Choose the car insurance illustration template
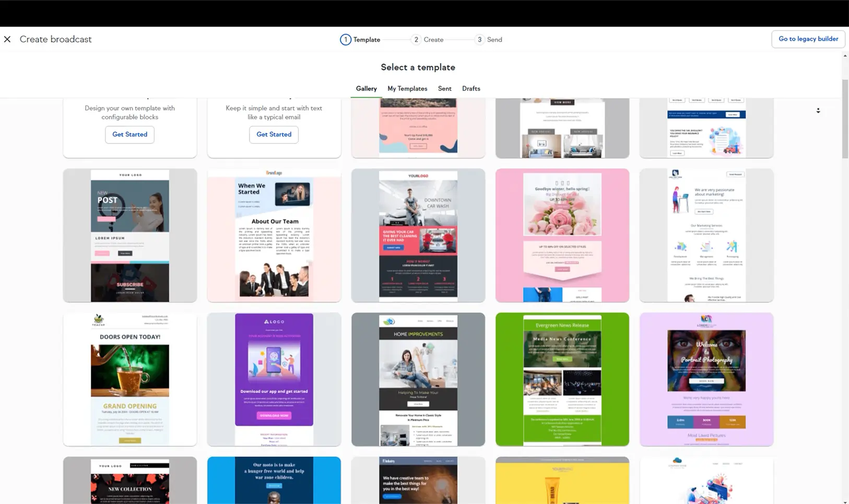This screenshot has height=504, width=849. pyautogui.click(x=706, y=128)
